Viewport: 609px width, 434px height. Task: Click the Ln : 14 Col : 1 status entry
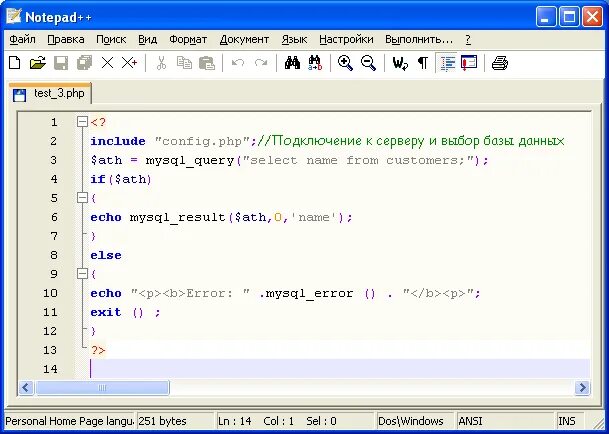click(x=294, y=421)
